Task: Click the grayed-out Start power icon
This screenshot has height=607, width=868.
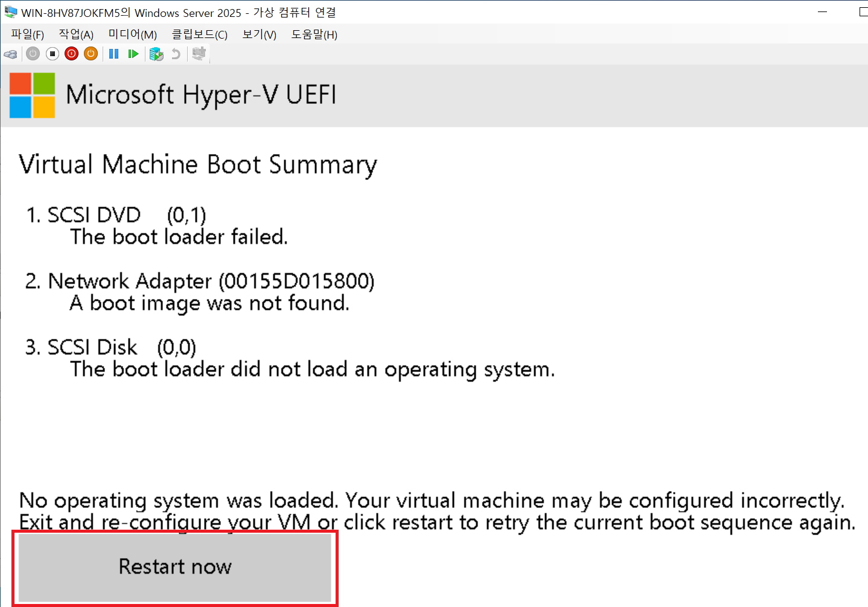Action: pyautogui.click(x=33, y=54)
